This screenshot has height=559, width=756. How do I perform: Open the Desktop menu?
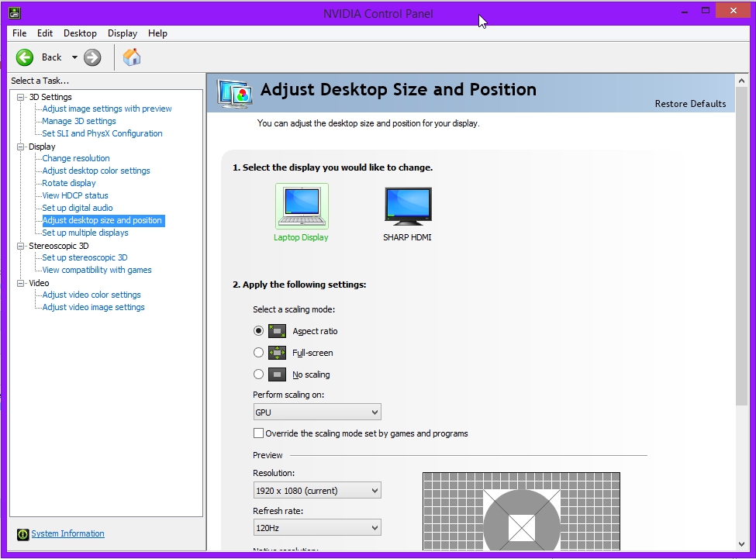[80, 33]
